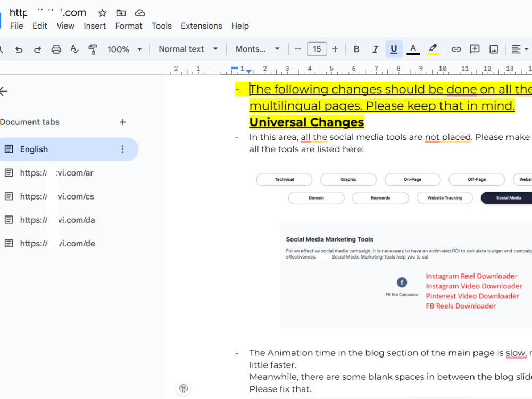
Task: Click the Instagram Video Downloader red text
Action: coord(474,286)
